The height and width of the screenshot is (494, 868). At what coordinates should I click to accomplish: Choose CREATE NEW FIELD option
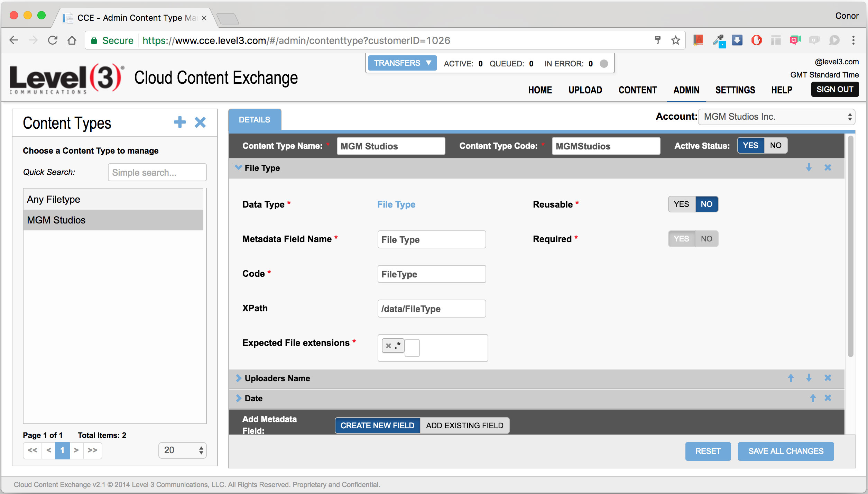[x=377, y=426]
